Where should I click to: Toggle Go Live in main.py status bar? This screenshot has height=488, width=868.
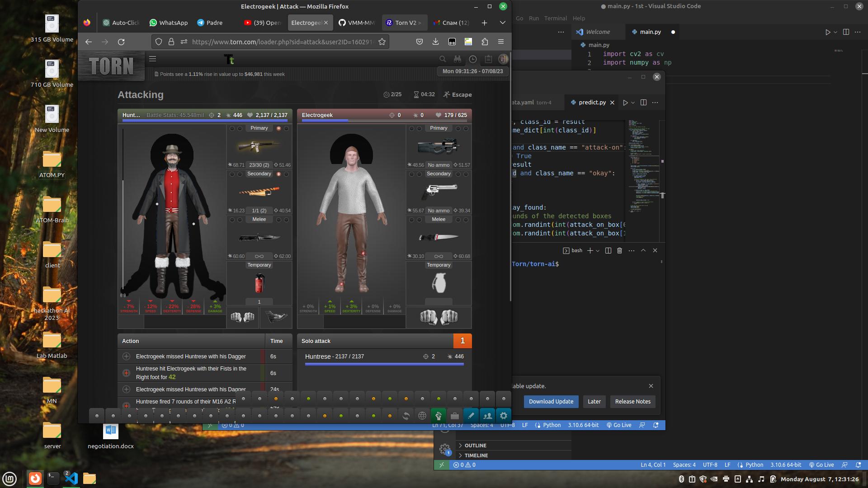click(x=821, y=465)
